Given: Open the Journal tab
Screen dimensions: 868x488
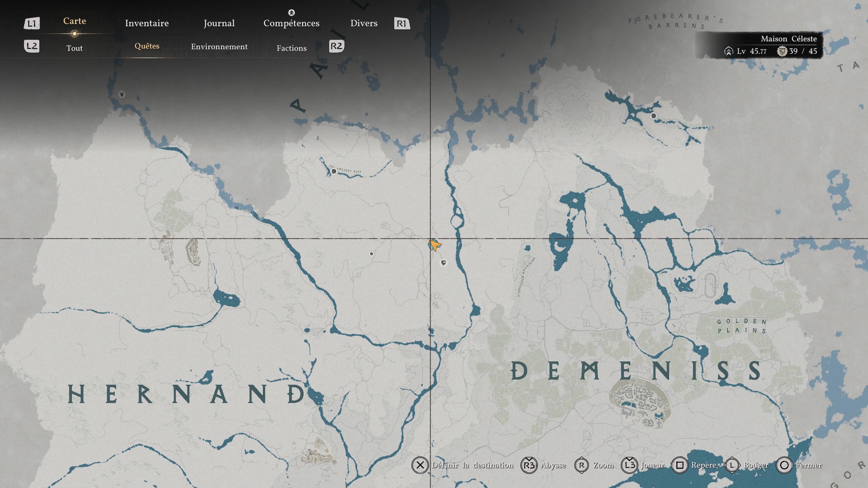Looking at the screenshot, I should click(x=219, y=23).
